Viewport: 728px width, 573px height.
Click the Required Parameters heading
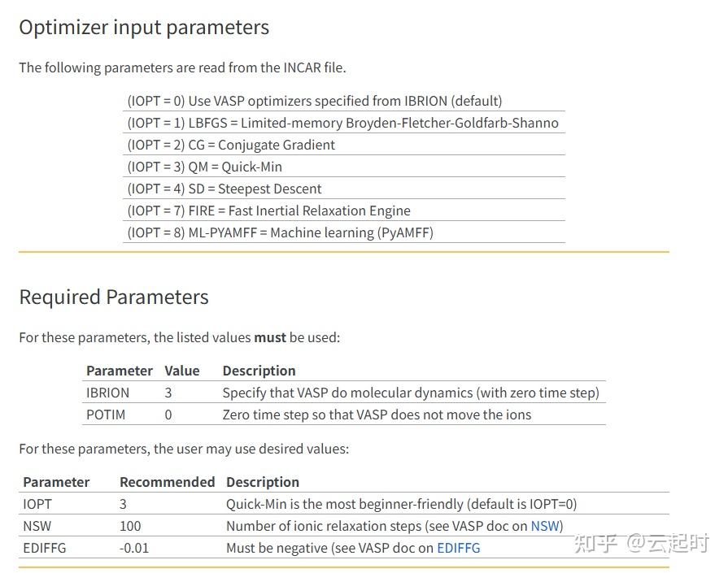tap(114, 297)
